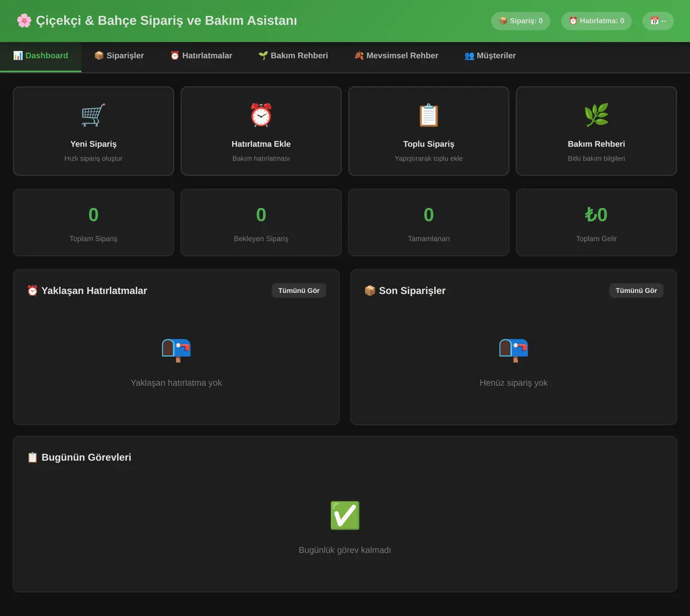Open the Dashboard tab
The image size is (690, 616).
tap(41, 56)
